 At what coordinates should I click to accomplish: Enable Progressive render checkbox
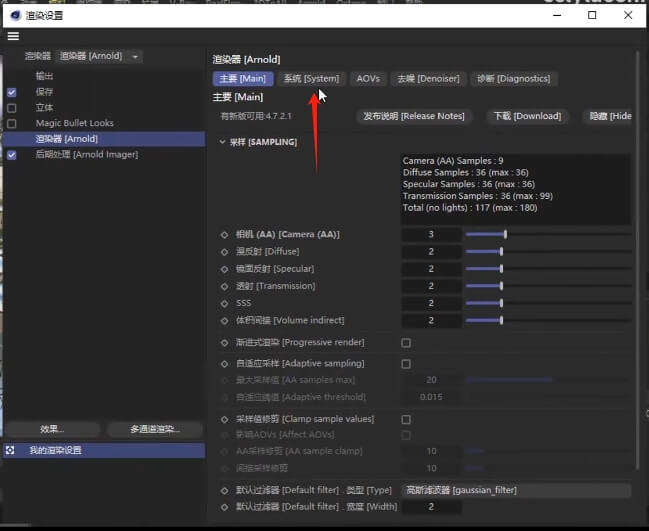coord(406,342)
